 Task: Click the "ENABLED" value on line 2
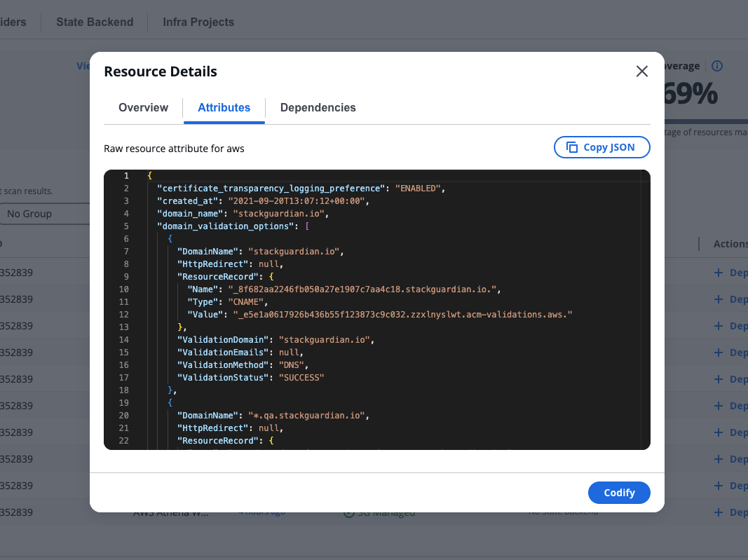coord(419,189)
